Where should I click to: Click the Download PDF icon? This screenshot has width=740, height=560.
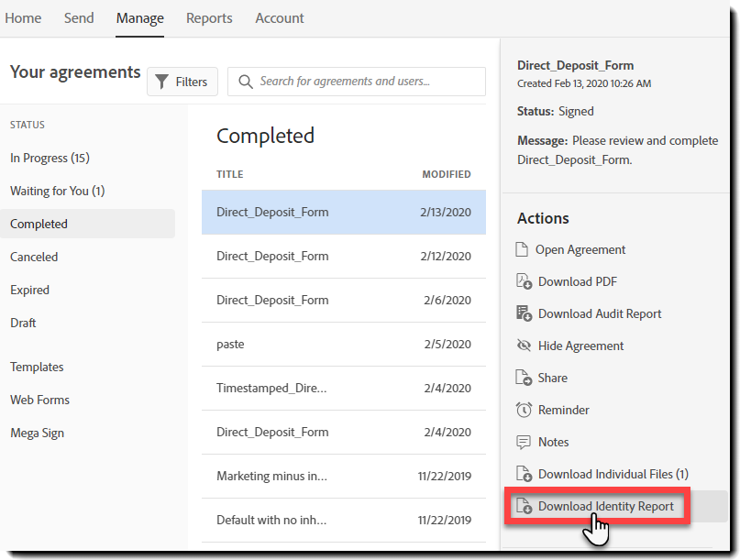tap(524, 281)
